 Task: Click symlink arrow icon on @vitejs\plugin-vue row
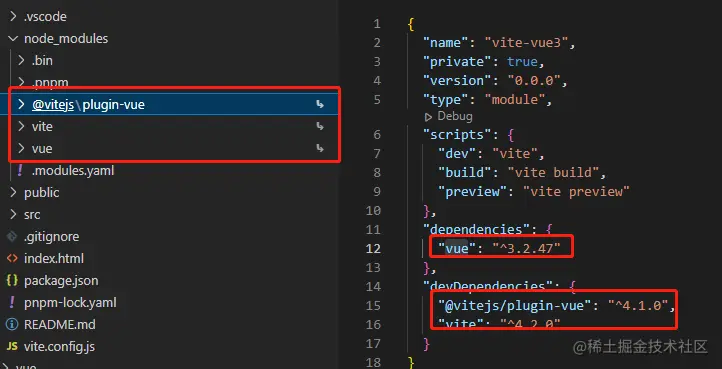320,105
